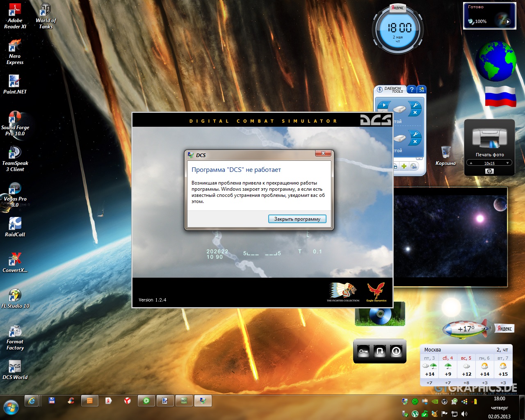
Task: Select the Paint.NET desktop shortcut
Action: 15,84
